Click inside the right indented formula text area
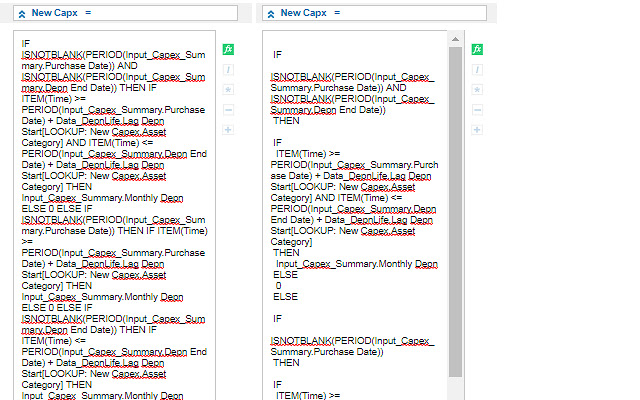The image size is (640, 400). coord(355,215)
